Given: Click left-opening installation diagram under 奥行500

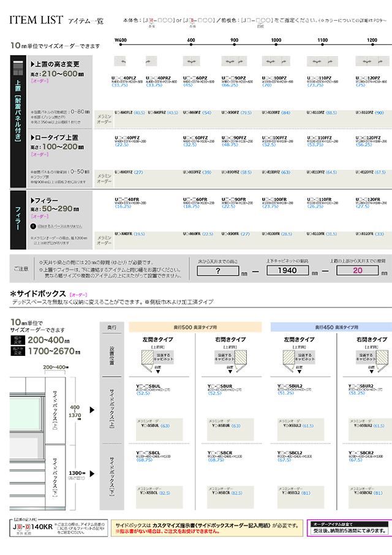Looking at the screenshot, I should (x=150, y=360).
